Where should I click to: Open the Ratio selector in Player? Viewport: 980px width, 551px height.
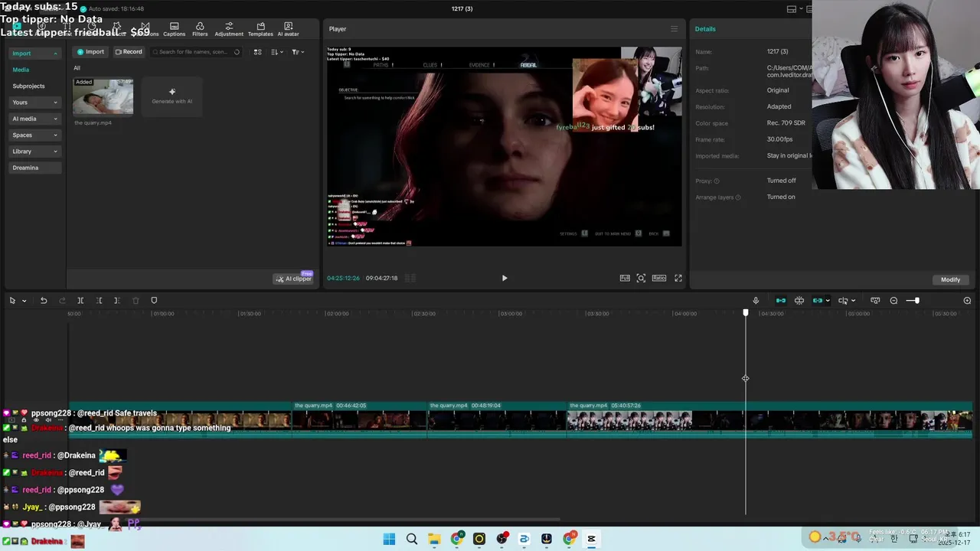click(x=658, y=278)
